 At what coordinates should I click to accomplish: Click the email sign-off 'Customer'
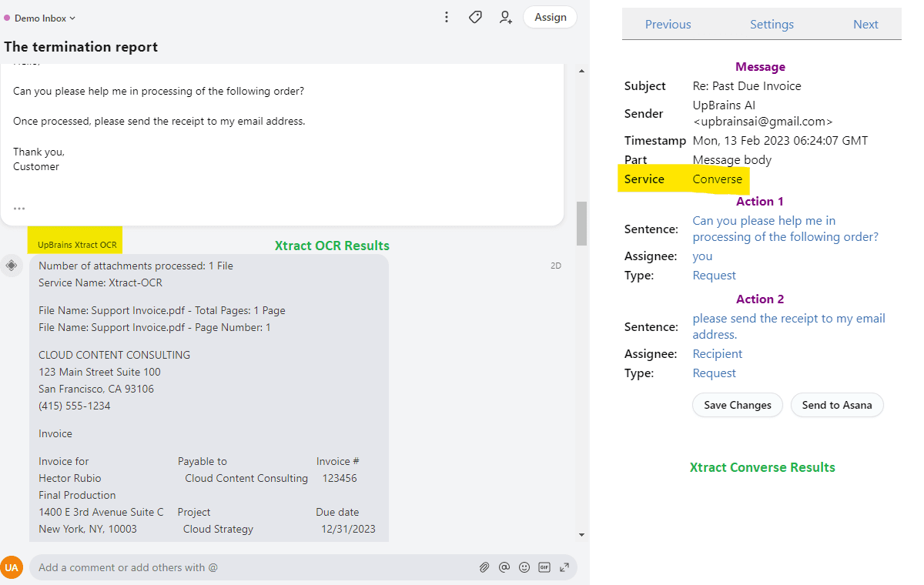pyautogui.click(x=36, y=166)
